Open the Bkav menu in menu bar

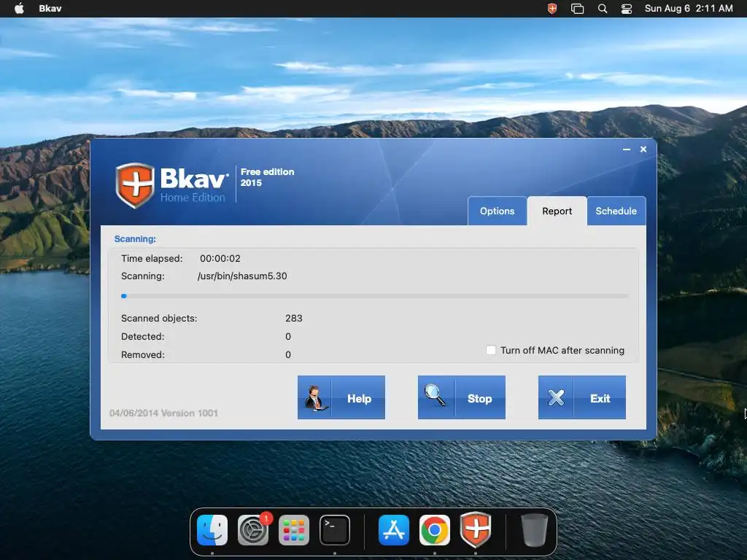50,8
